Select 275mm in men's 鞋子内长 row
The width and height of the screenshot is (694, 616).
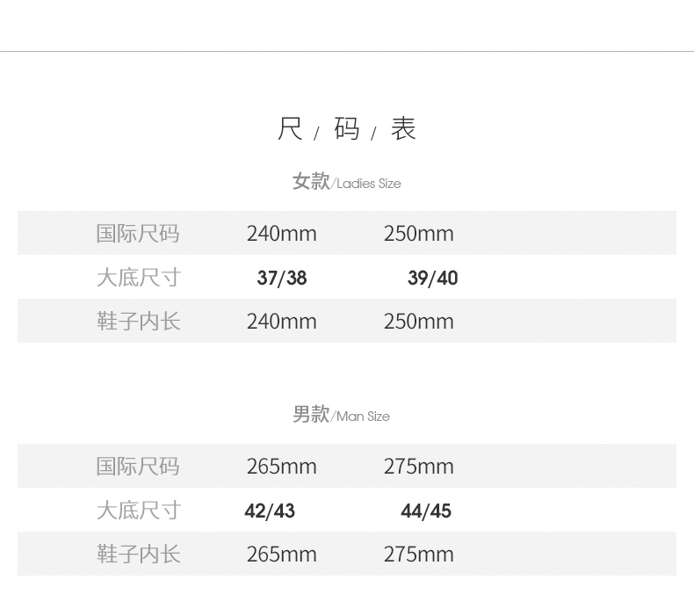coord(418,554)
